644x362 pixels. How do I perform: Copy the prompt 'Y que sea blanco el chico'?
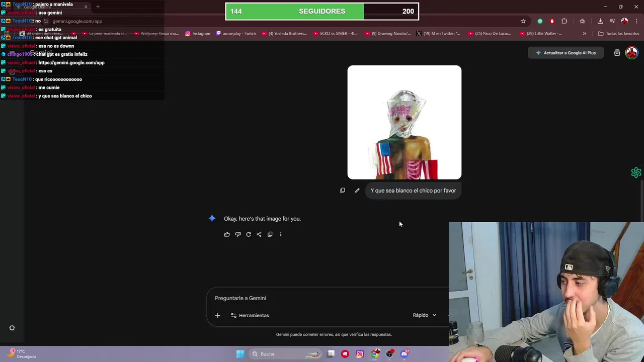pos(343,191)
